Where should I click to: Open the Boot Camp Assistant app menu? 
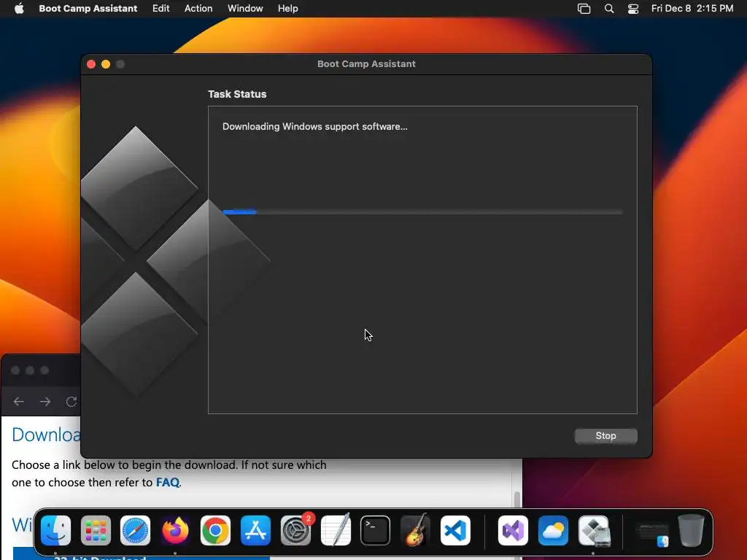coord(88,9)
